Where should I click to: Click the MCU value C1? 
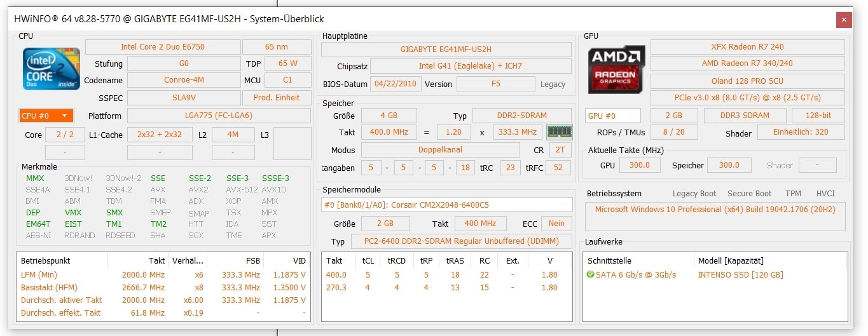coord(287,80)
